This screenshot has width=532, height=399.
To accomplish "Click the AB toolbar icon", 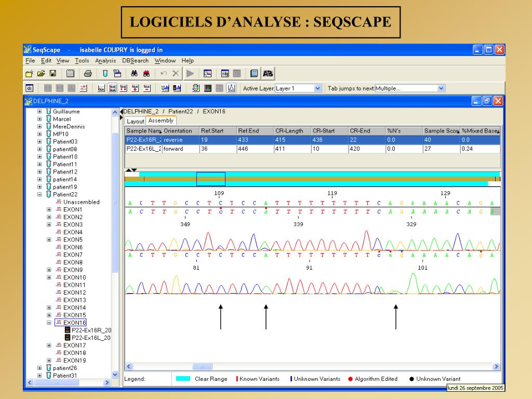I will [x=268, y=73].
